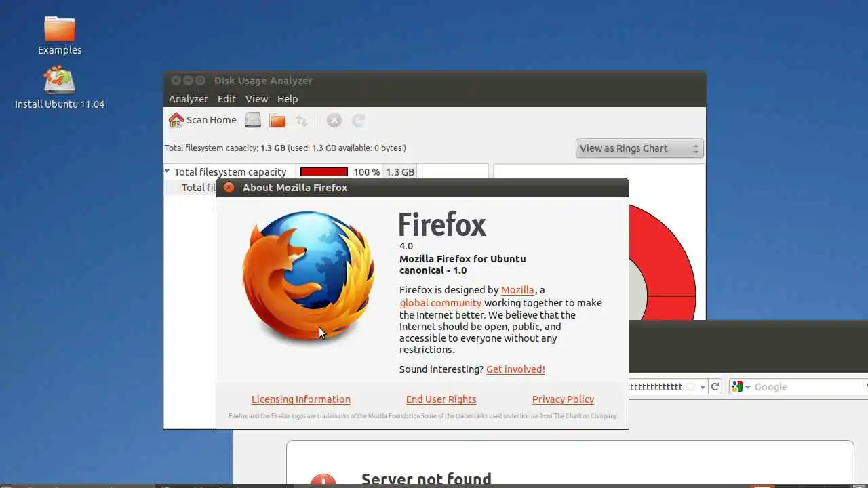Open the Mozilla link in About dialog
Viewport: 868px width, 488px height.
[x=517, y=290]
